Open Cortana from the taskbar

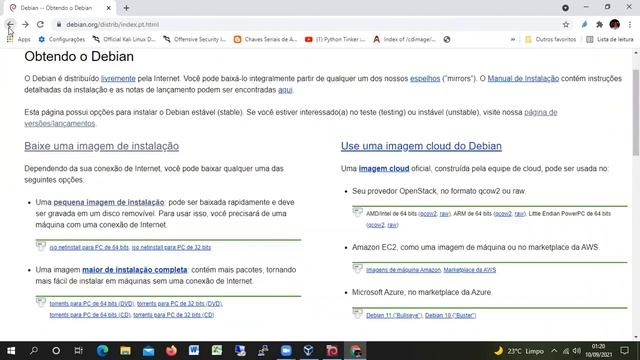point(56,351)
